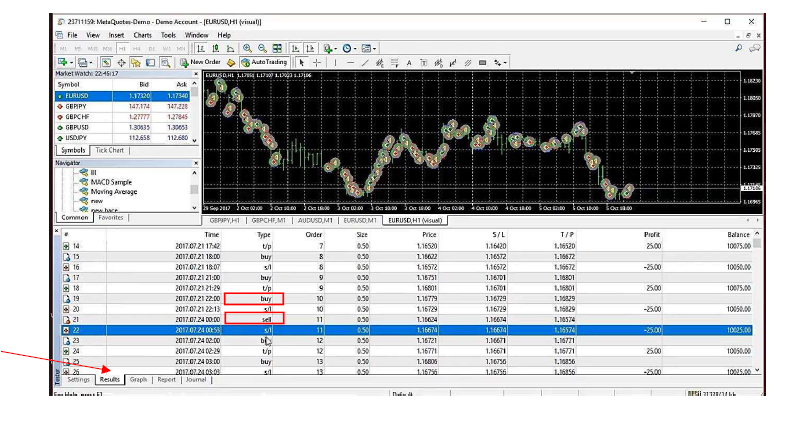Open the New Chart icon
Screen dimensions: 811x425
click(x=62, y=63)
